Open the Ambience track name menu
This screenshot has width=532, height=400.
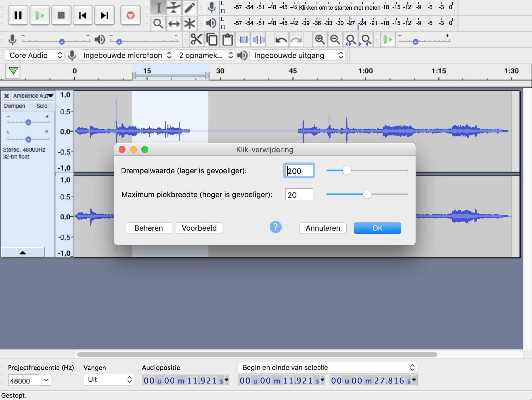(x=33, y=96)
